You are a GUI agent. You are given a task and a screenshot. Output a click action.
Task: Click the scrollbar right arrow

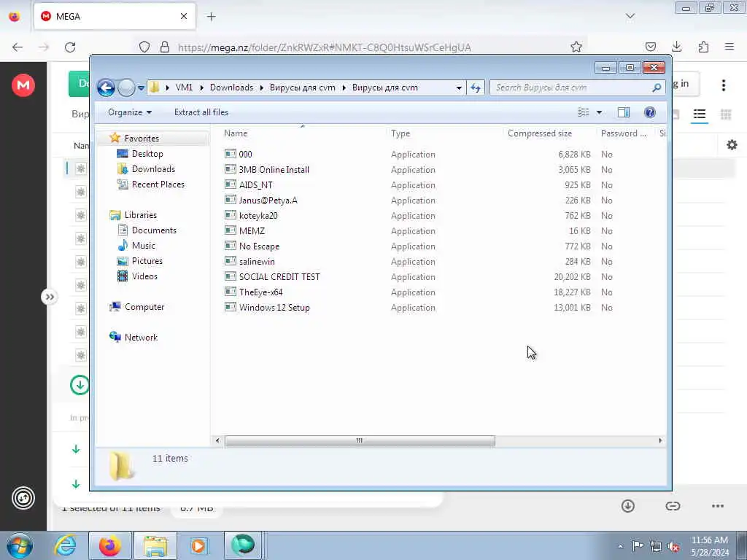[660, 441]
